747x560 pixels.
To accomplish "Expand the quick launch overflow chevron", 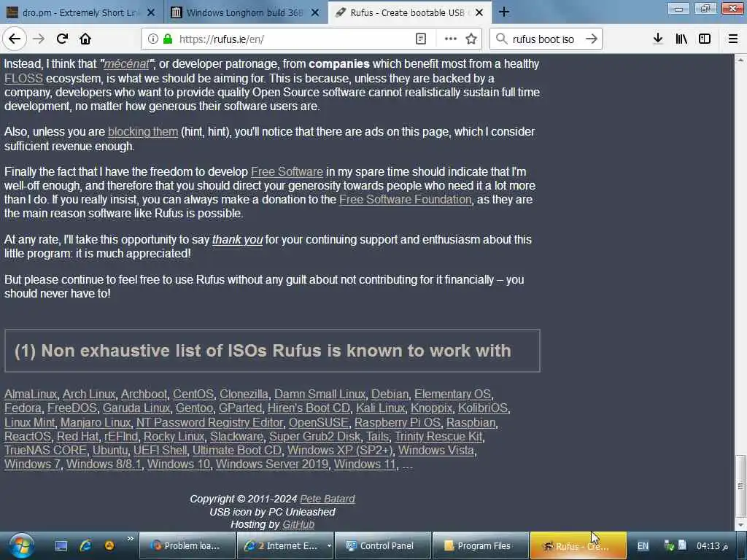I will (130, 539).
